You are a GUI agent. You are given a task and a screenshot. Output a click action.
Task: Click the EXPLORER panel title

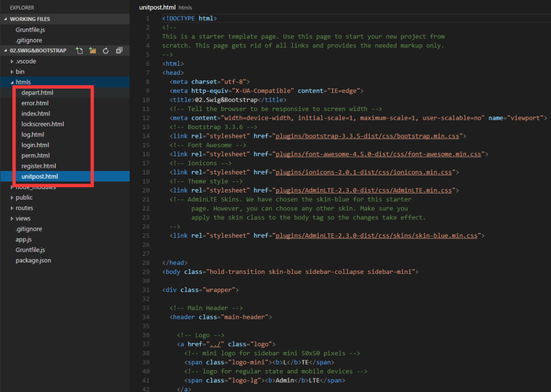pos(22,7)
